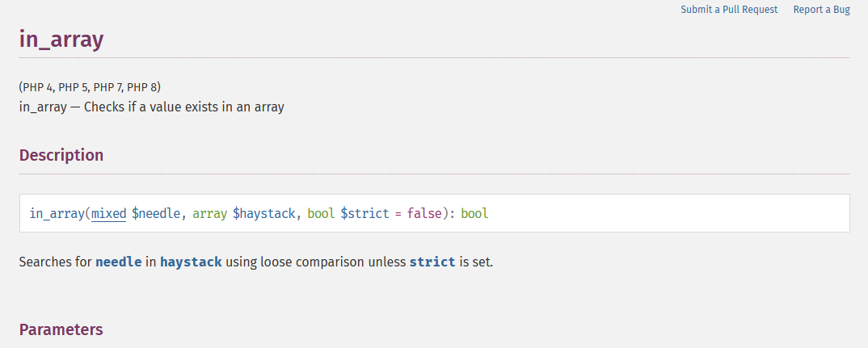The height and width of the screenshot is (348, 868).
Task: Click the false default value in signature
Action: 424,214
